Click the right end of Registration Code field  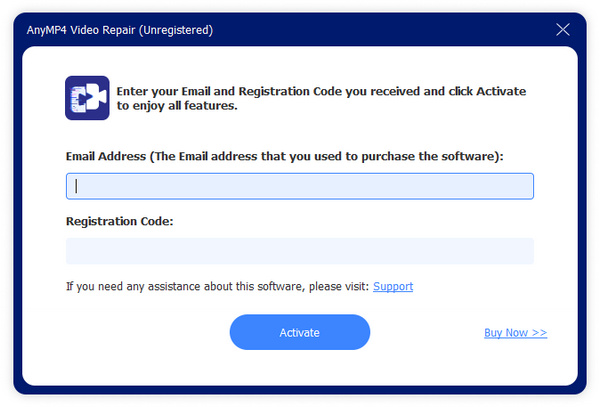(x=518, y=251)
